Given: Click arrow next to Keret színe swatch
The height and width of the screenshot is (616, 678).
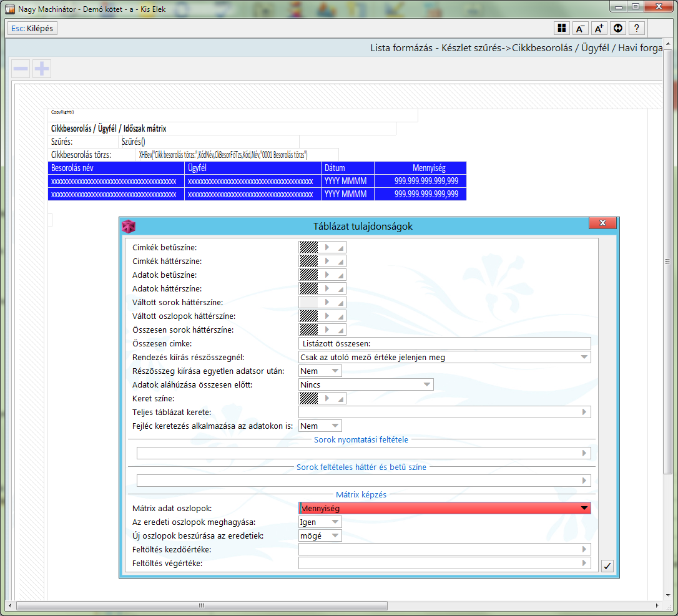Looking at the screenshot, I should point(327,399).
